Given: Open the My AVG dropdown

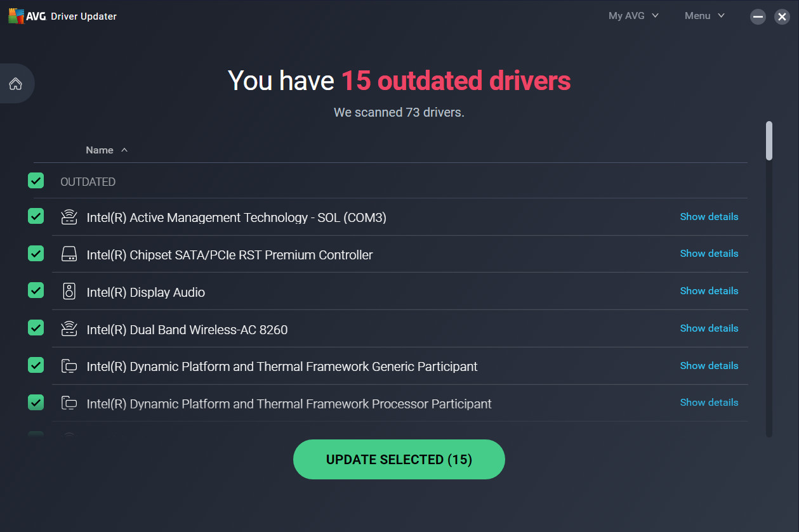Looking at the screenshot, I should click(633, 16).
